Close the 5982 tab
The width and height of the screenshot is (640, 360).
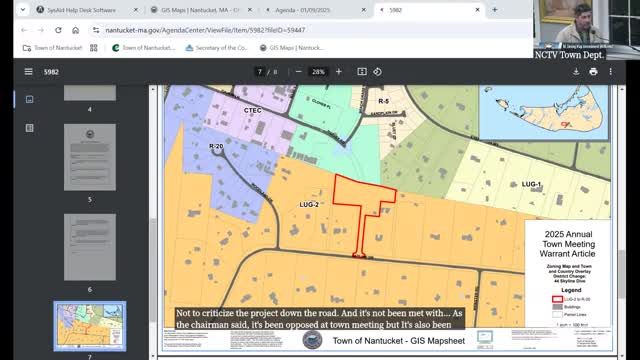(477, 10)
